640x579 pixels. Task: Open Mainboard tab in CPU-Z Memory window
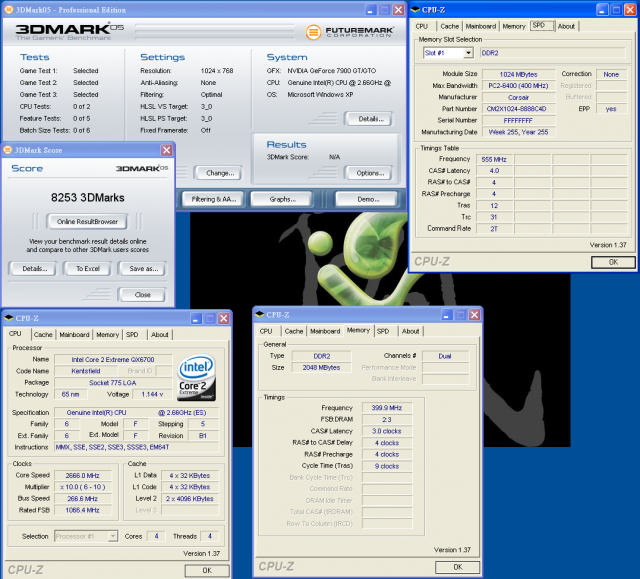(325, 331)
